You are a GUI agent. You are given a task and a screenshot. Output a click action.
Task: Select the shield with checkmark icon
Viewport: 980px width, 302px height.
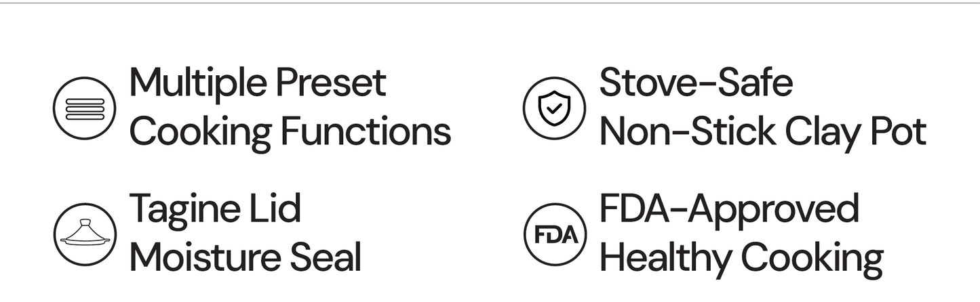click(x=554, y=108)
